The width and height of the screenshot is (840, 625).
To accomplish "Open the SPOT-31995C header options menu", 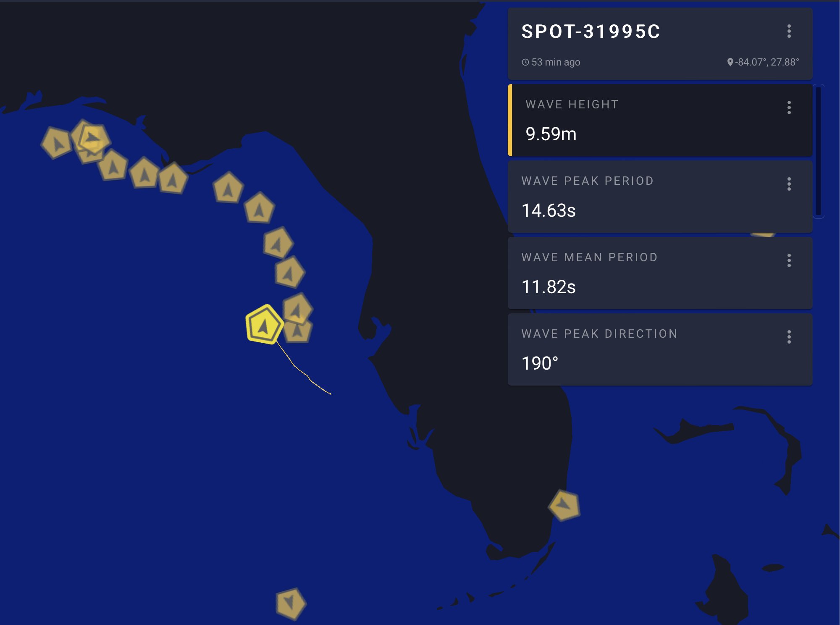I will pos(789,32).
